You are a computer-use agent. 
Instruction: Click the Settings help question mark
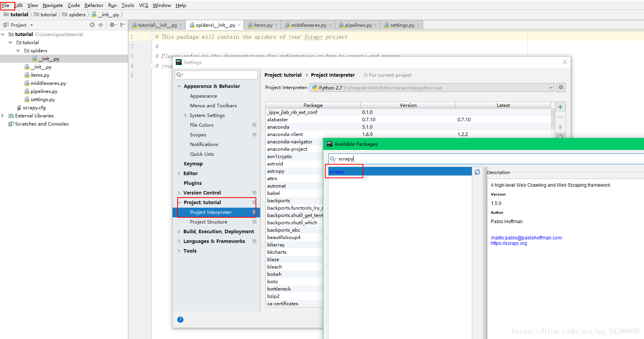coord(180,320)
